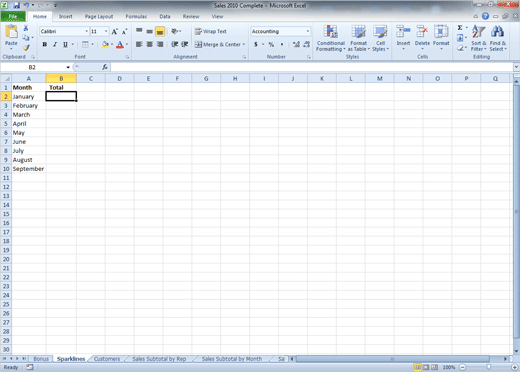Screen dimensions: 520x372
Task: Open the Calibri font name dropdown
Action: [87, 31]
